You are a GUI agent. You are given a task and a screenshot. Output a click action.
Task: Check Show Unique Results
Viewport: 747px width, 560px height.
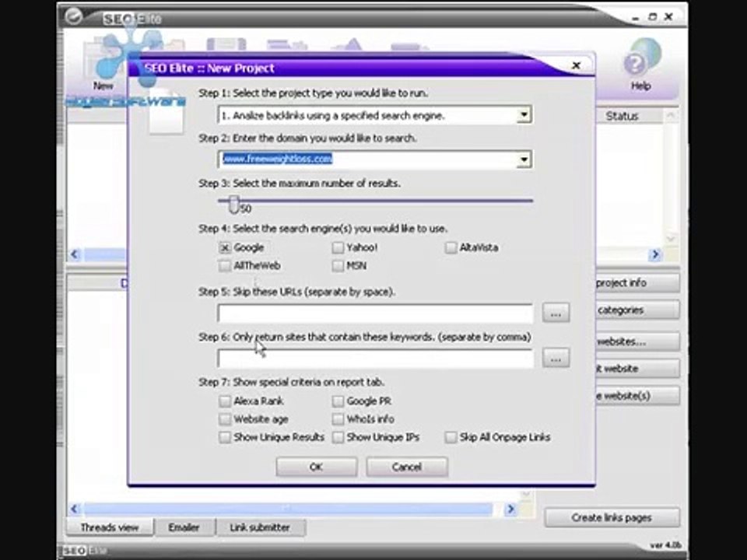click(x=225, y=437)
